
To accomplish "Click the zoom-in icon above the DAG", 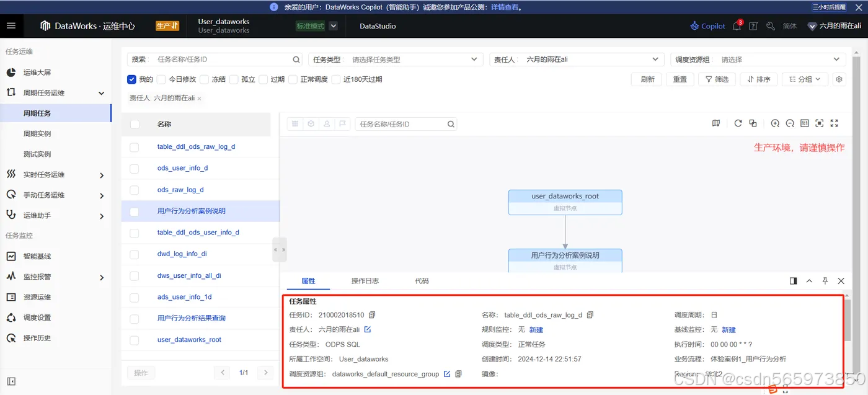I will 775,123.
